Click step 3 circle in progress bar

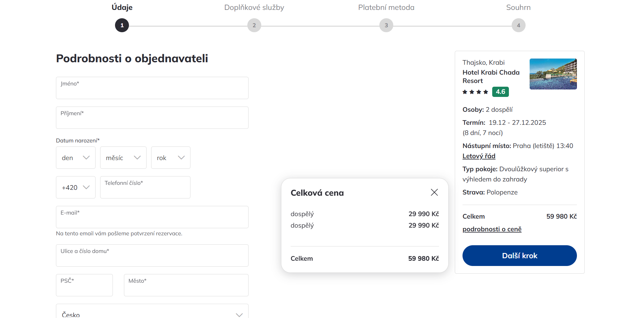[386, 25]
